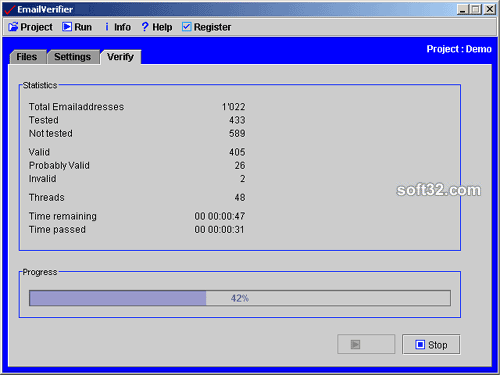
Task: Click the 'Threads' label
Action: (46, 197)
